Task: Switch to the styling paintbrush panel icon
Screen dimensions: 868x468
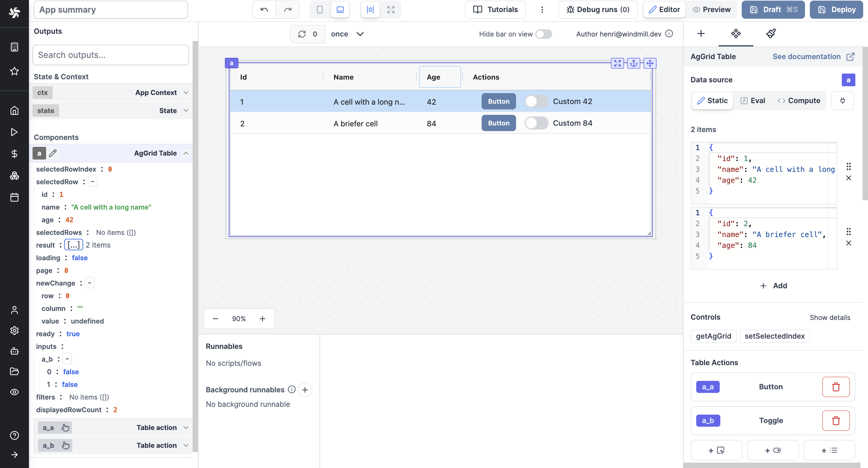Action: [x=771, y=34]
